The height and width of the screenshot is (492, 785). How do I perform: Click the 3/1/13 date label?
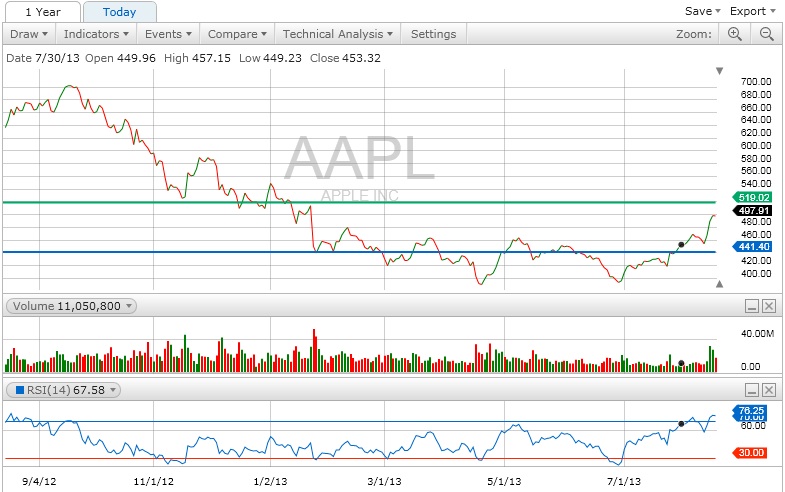(384, 481)
